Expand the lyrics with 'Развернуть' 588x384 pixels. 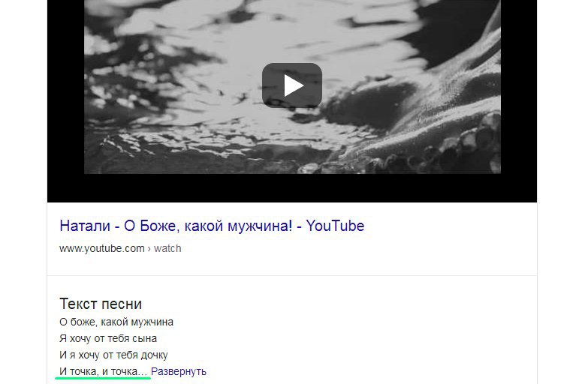(179, 371)
